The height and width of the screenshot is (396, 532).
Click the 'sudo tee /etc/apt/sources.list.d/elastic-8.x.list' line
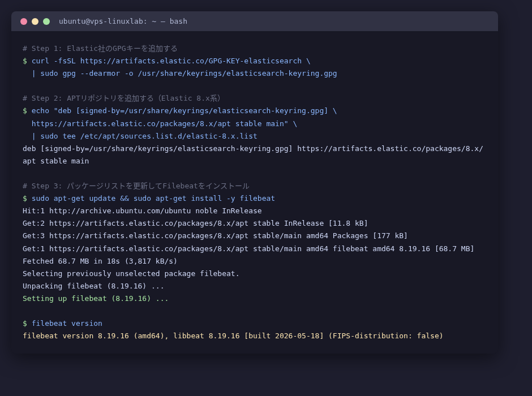[x=144, y=136]
